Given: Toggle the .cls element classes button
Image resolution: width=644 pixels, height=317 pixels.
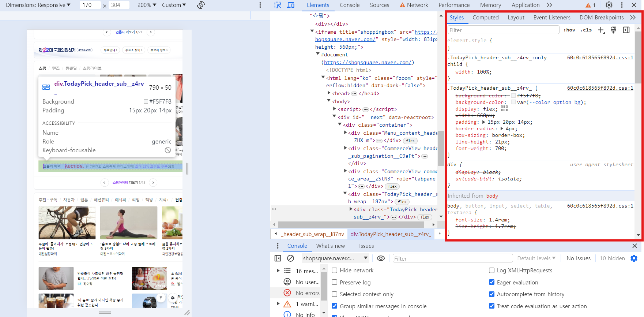Looking at the screenshot, I should coord(586,30).
